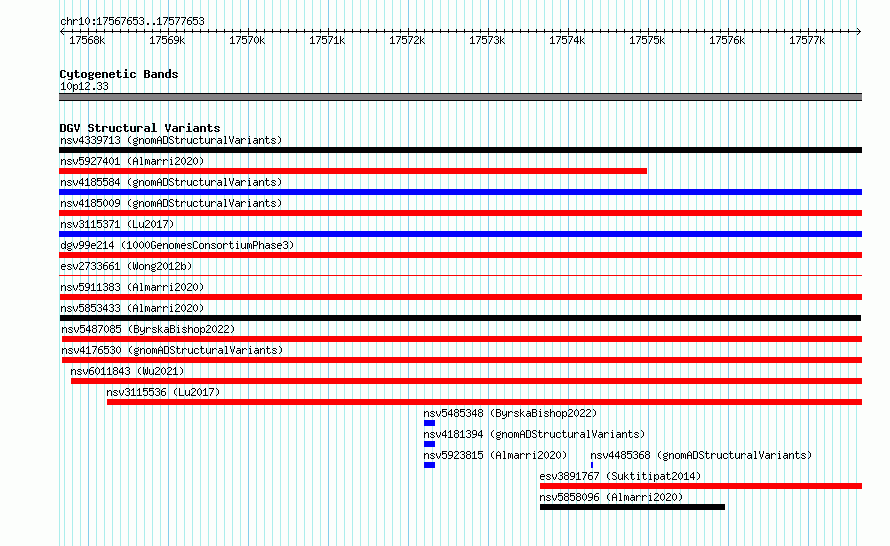
Task: Select the red nsv5487085 variant bar
Action: (x=462, y=339)
